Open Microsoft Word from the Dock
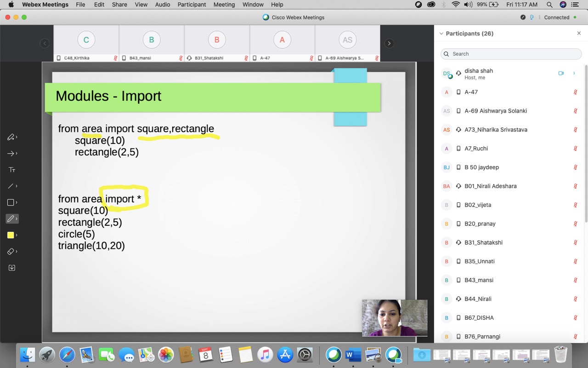The height and width of the screenshot is (368, 588). point(353,355)
